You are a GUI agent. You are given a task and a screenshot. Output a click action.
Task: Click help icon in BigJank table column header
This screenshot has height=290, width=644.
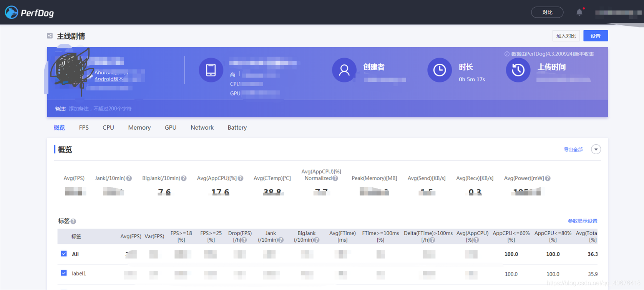click(x=317, y=240)
